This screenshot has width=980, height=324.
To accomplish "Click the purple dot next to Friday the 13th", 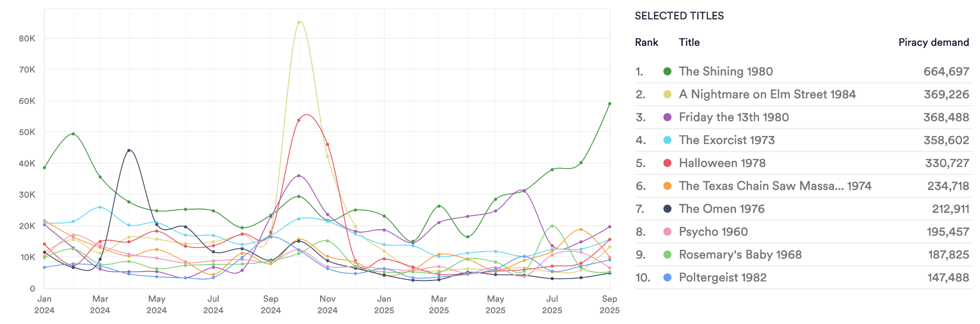I will [x=667, y=117].
